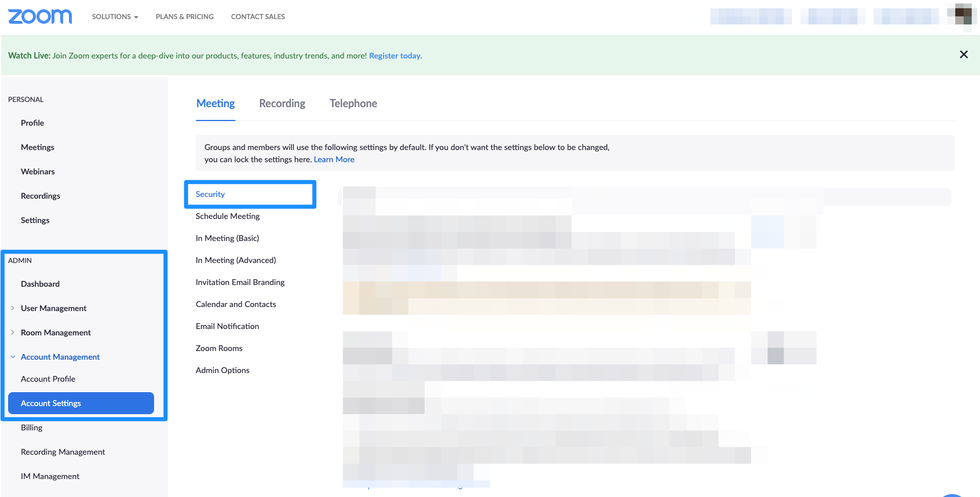This screenshot has height=497, width=980.
Task: Jump to Admin Options section
Action: click(x=222, y=370)
